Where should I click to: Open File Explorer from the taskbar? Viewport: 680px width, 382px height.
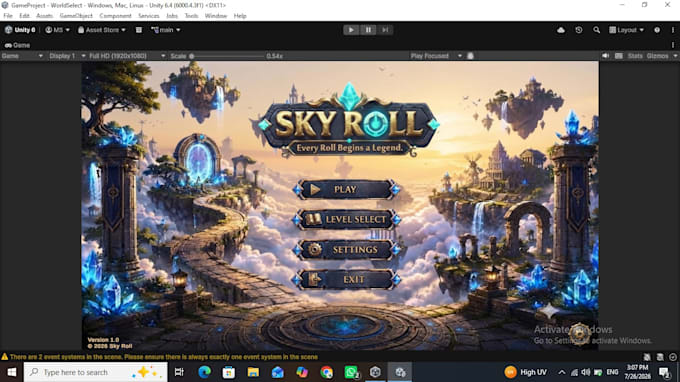tap(253, 372)
